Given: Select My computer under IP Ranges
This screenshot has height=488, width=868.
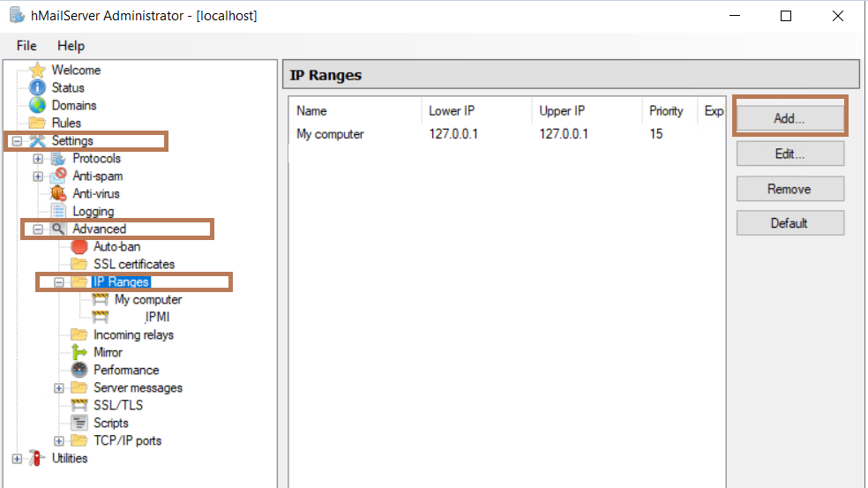Looking at the screenshot, I should [x=148, y=300].
